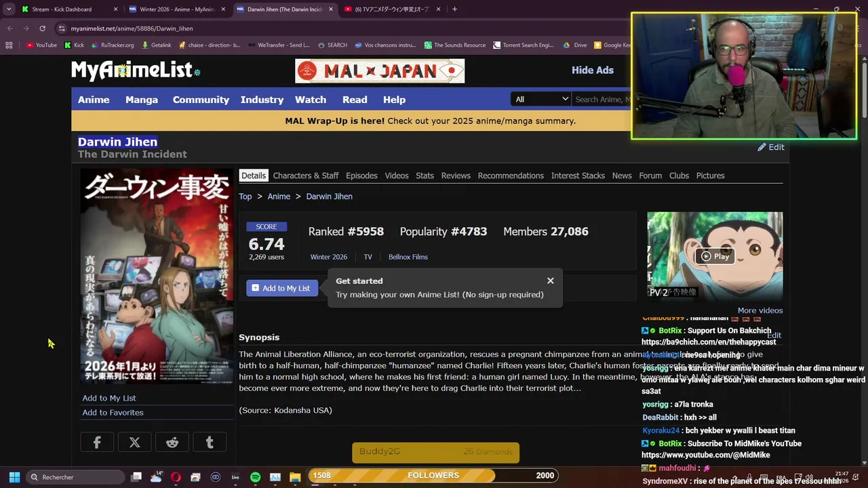The height and width of the screenshot is (488, 868).
Task: Open WeTransfer bookmark
Action: [279, 45]
